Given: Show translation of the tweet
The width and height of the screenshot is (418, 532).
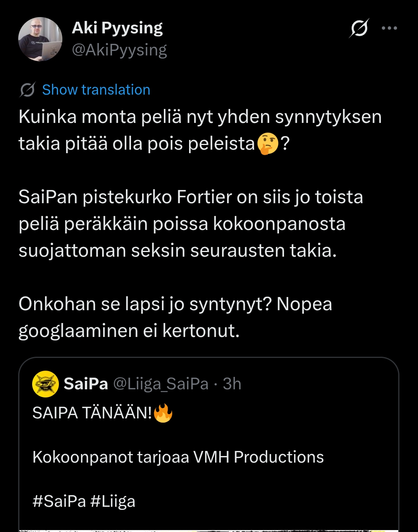Looking at the screenshot, I should point(96,90).
